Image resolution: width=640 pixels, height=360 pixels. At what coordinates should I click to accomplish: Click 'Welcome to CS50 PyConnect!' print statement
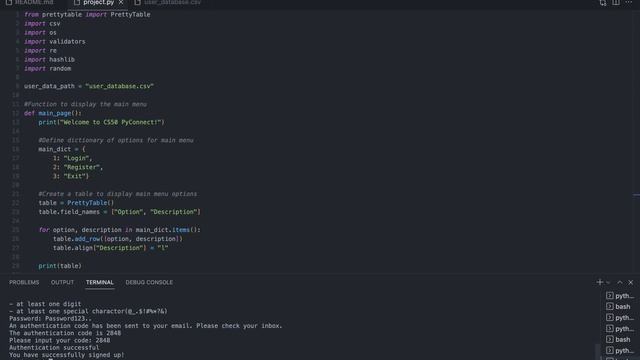click(x=101, y=122)
